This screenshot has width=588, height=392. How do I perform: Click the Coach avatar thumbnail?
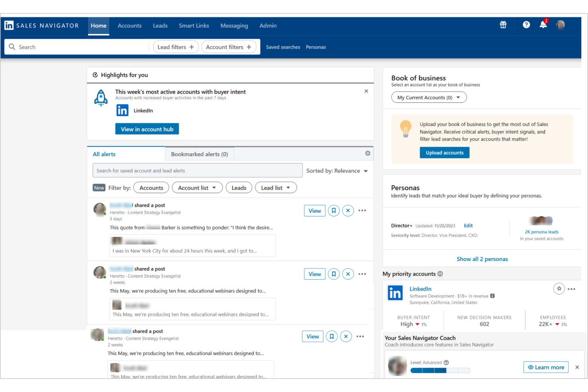(397, 366)
